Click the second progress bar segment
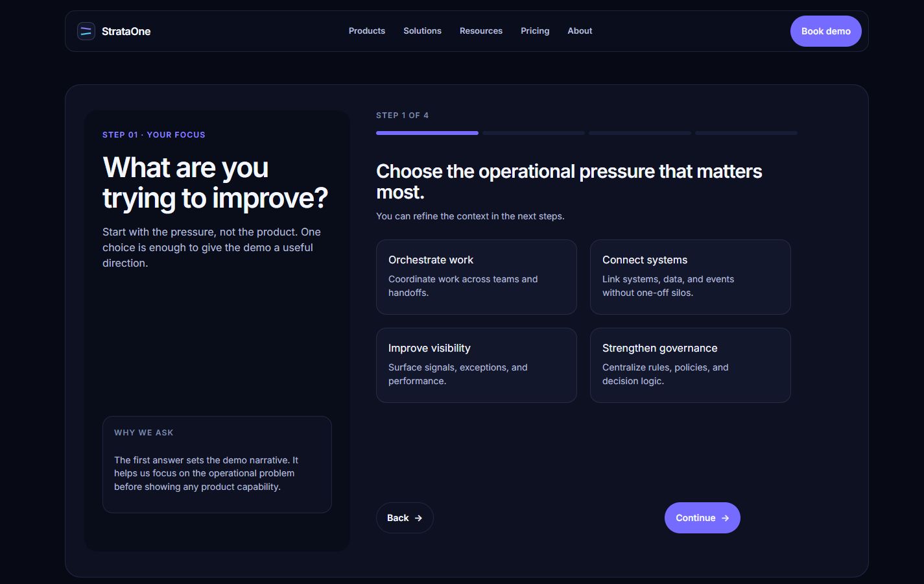Screen dimensions: 924x584 (x=534, y=133)
